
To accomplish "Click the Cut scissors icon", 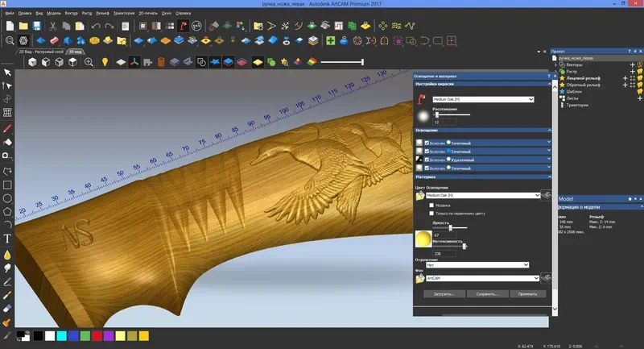I will [x=52, y=26].
